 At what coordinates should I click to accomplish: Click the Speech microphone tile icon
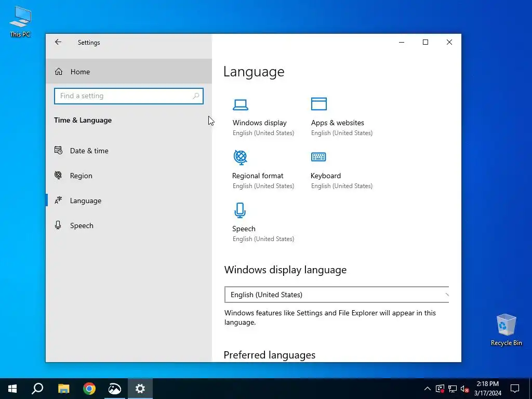tap(240, 210)
